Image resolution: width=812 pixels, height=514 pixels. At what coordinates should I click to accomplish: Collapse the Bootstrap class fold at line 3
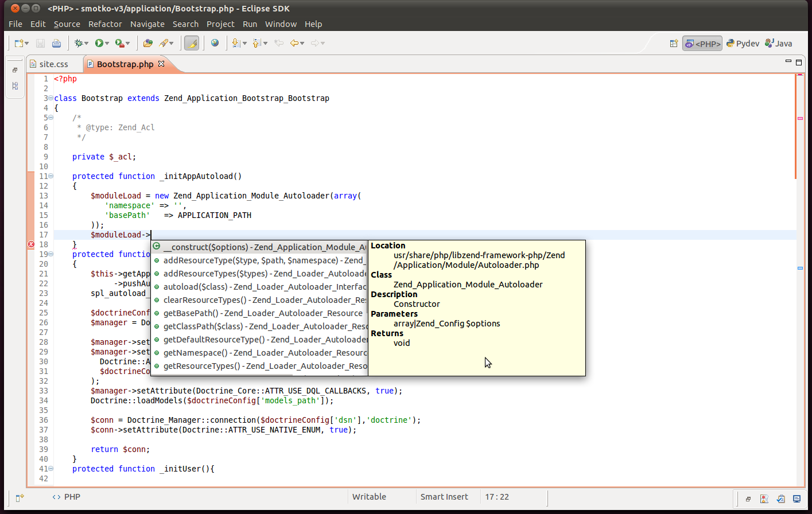(x=51, y=98)
